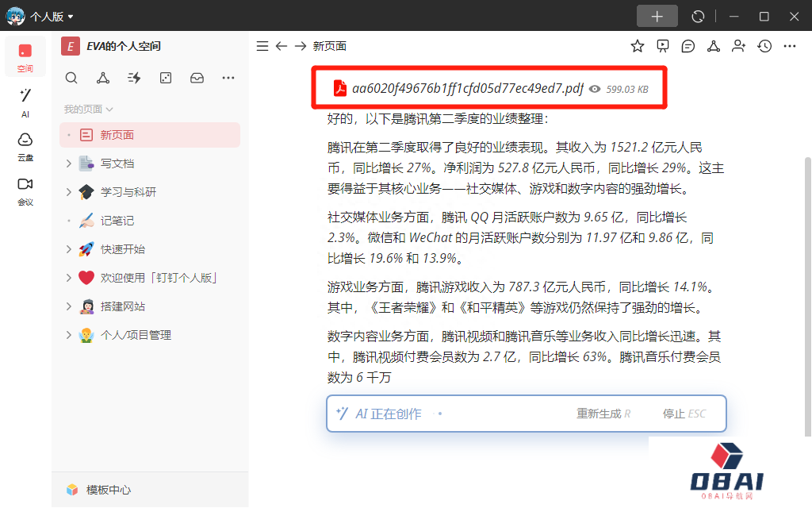
Task: Click the 新页面 breadcrumb title
Action: click(329, 46)
